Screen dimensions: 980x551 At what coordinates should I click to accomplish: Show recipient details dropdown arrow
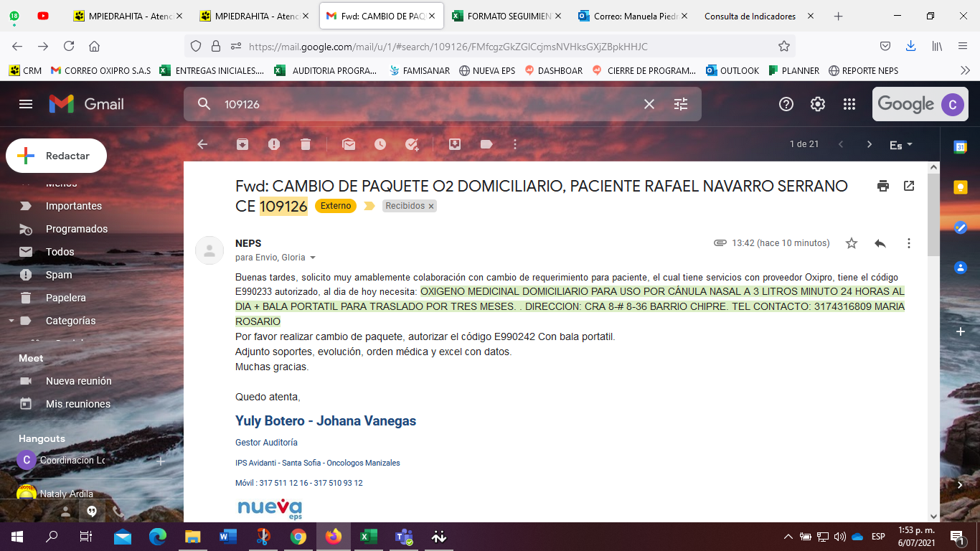click(313, 258)
